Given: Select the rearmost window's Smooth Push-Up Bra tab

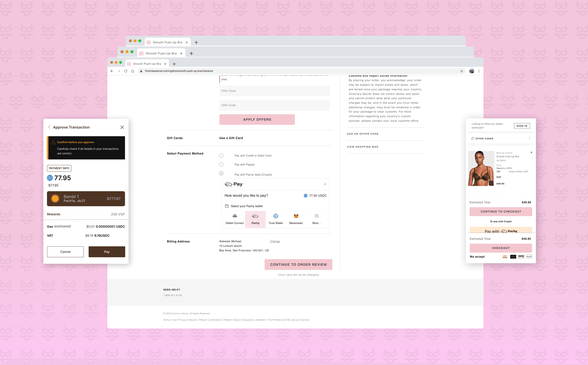Looking at the screenshot, I should pyautogui.click(x=167, y=42).
